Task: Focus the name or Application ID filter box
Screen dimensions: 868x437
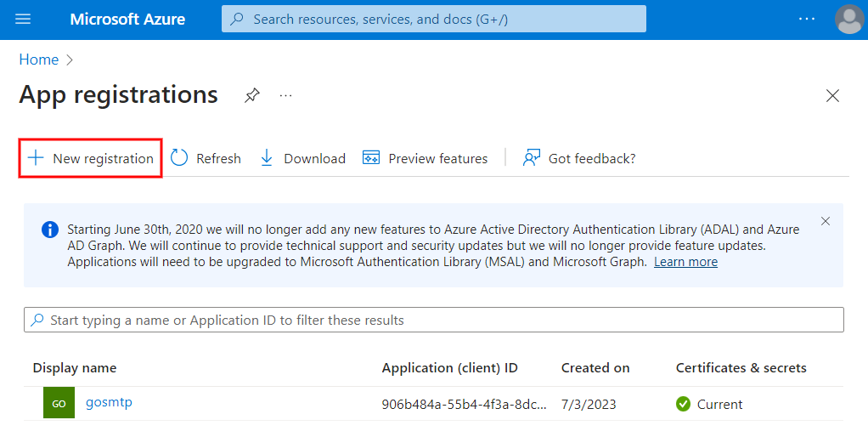Action: (x=434, y=321)
